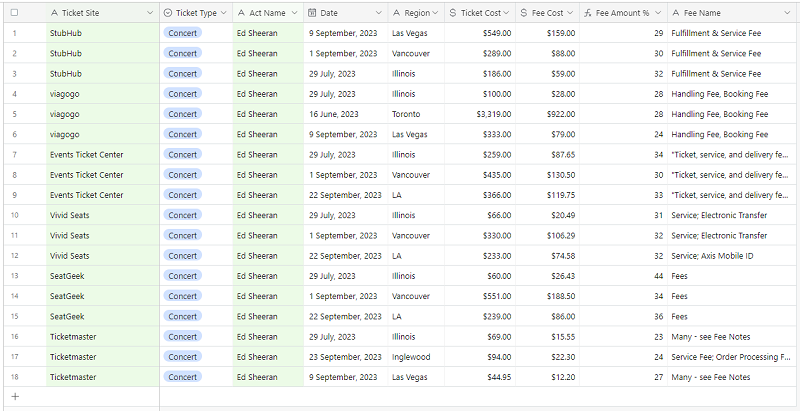
Task: Click the Concert tag in row 1
Action: tap(183, 33)
